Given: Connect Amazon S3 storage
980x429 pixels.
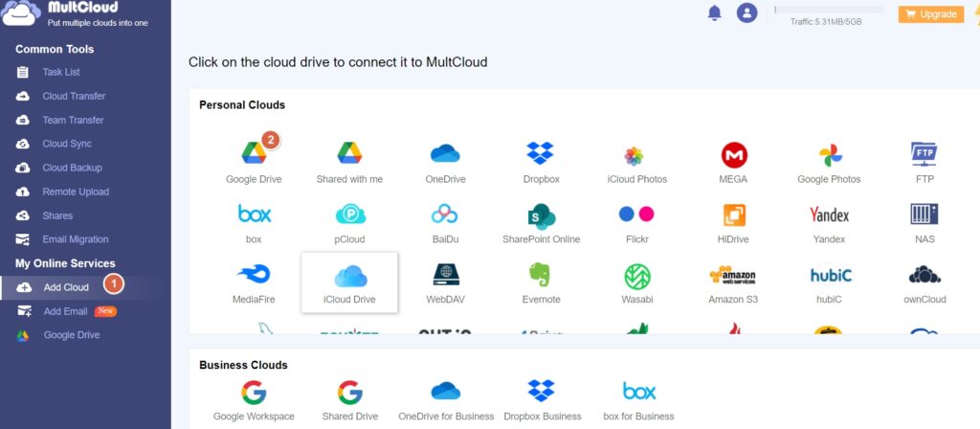Looking at the screenshot, I should click(x=733, y=282).
